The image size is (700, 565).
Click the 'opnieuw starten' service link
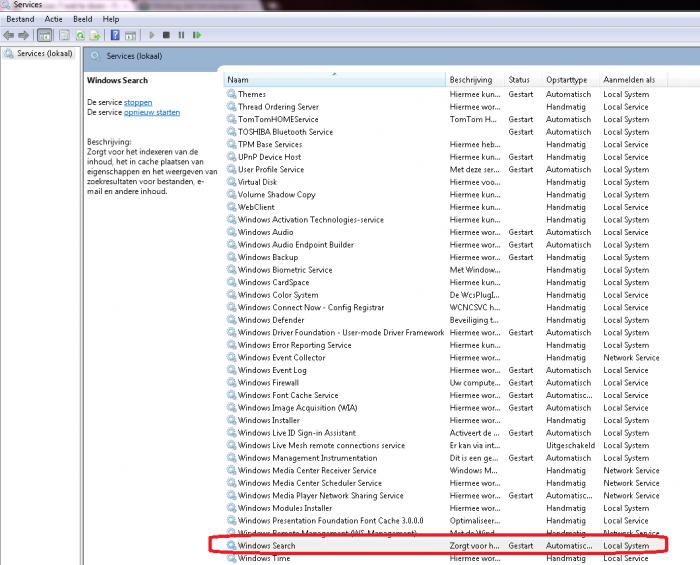152,112
